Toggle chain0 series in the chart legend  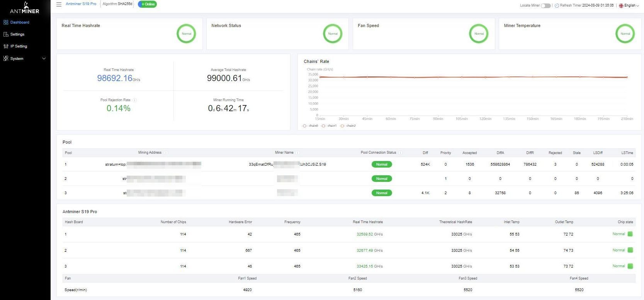[x=310, y=126]
